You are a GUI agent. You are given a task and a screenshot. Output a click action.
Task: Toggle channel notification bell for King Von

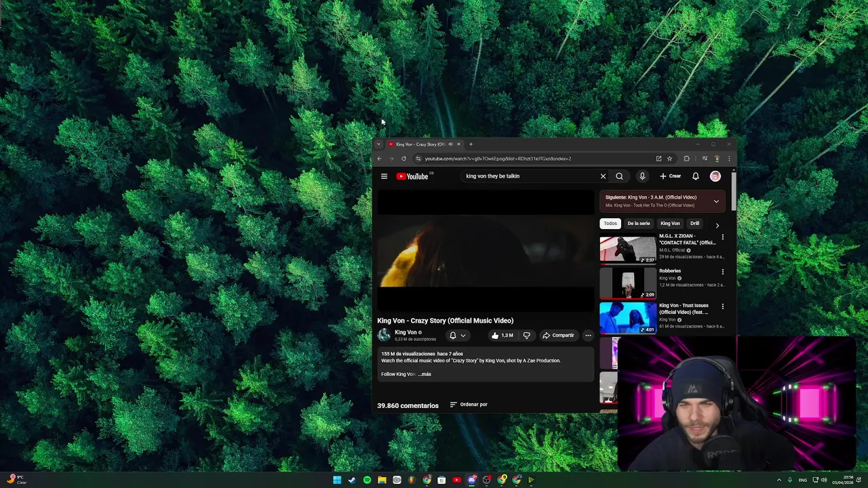pos(457,335)
